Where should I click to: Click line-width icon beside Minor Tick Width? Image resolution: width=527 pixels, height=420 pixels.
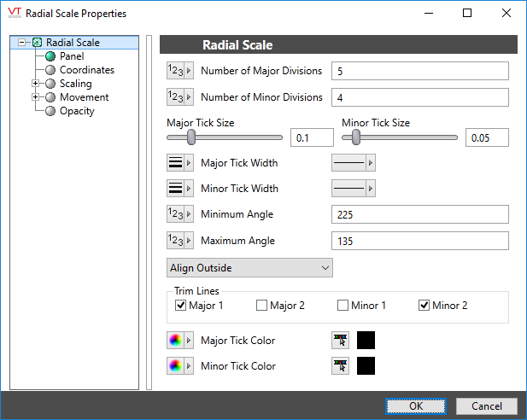pos(175,189)
